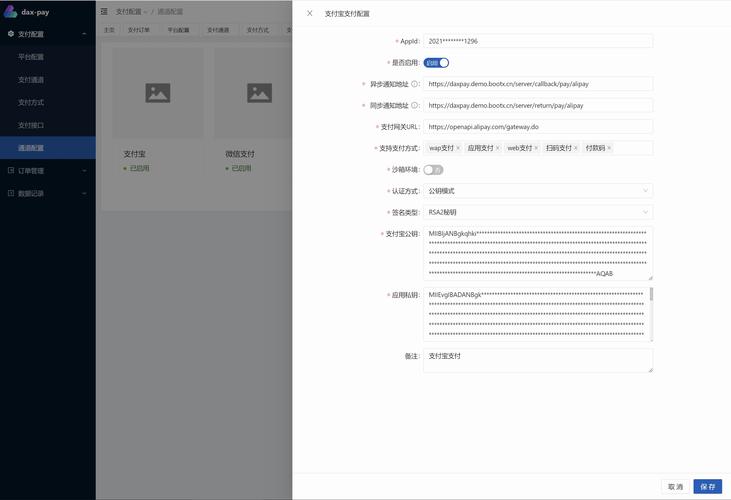The height and width of the screenshot is (500, 731).
Task: Remove the 应用支付 tag
Action: pyautogui.click(x=497, y=148)
